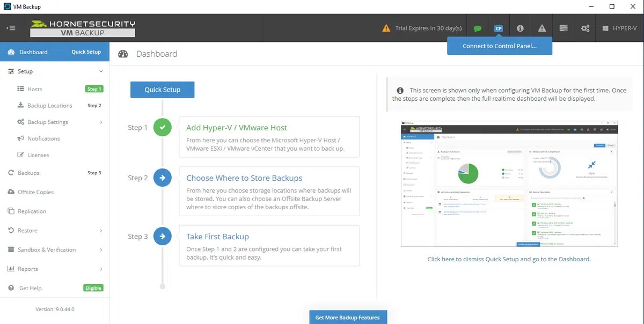Click the Version: 9.0.44.0 text
This screenshot has width=644, height=324.
[x=55, y=309]
